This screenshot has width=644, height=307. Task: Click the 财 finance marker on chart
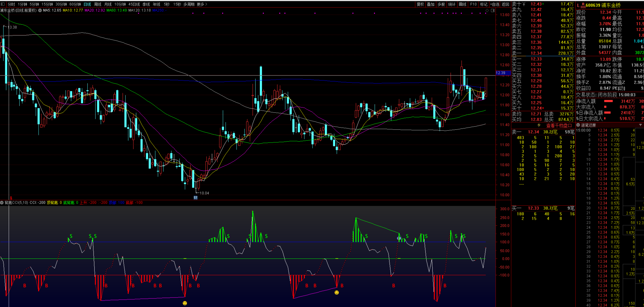[196, 197]
